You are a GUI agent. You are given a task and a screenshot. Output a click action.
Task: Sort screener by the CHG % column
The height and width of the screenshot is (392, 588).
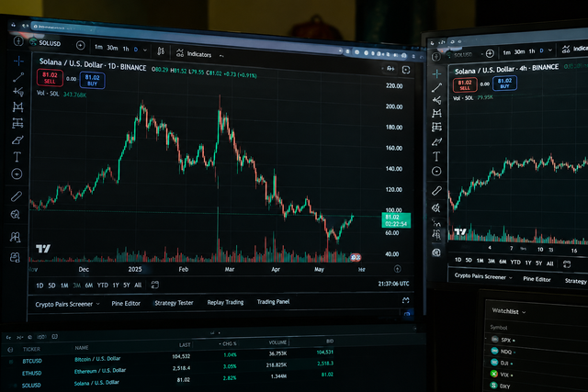point(228,343)
